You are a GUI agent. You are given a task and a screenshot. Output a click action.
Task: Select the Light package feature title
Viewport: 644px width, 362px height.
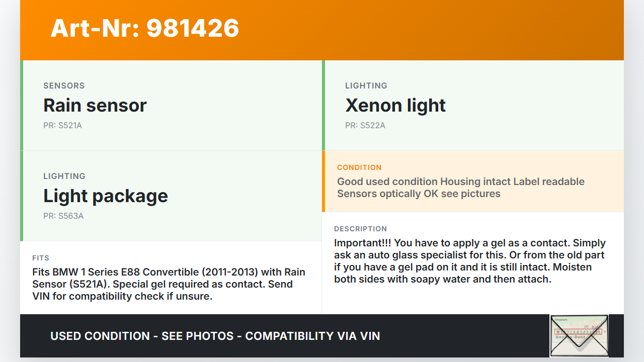[x=106, y=196]
